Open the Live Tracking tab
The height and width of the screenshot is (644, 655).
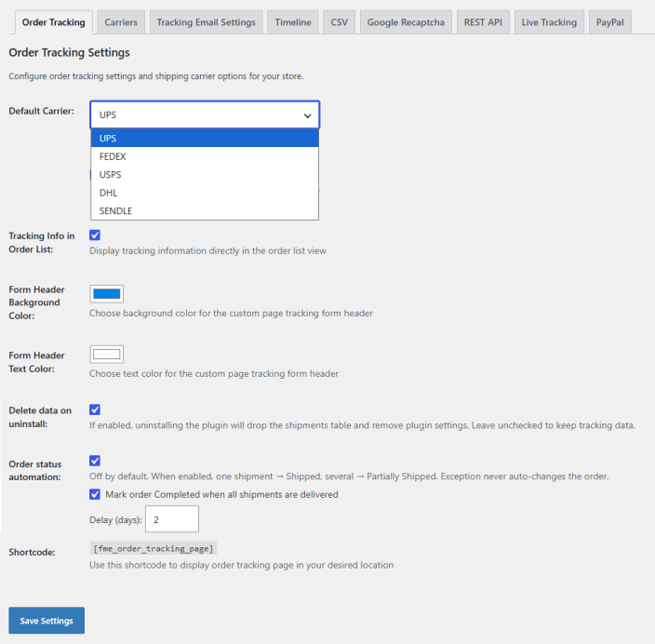tap(549, 22)
